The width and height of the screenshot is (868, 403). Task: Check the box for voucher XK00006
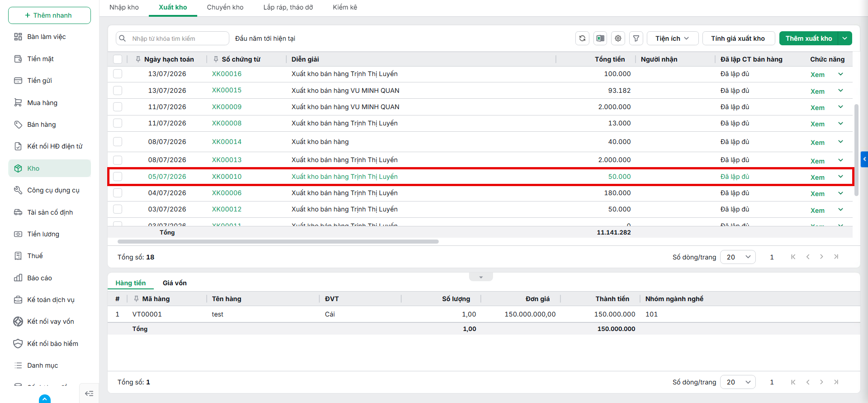click(x=118, y=193)
